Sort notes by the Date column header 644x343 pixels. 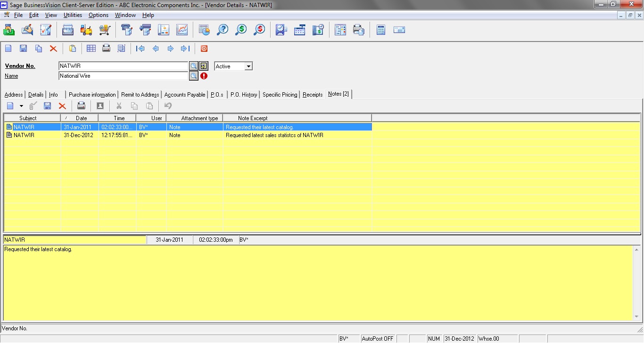81,118
